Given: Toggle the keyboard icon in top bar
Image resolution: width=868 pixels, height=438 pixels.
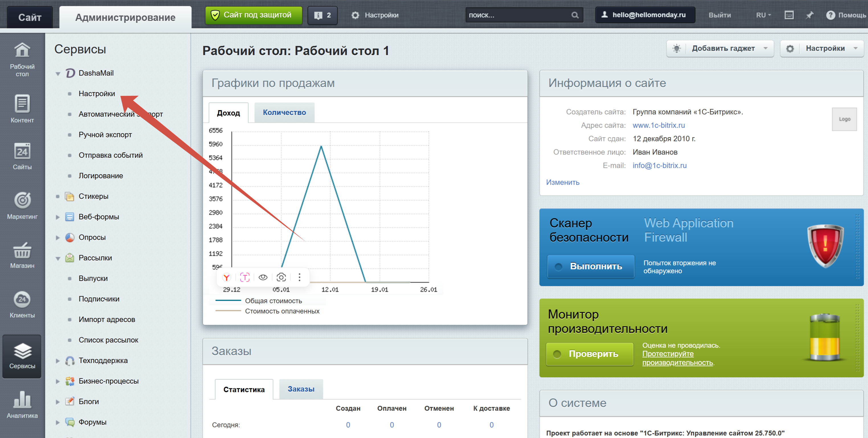Looking at the screenshot, I should (x=789, y=15).
